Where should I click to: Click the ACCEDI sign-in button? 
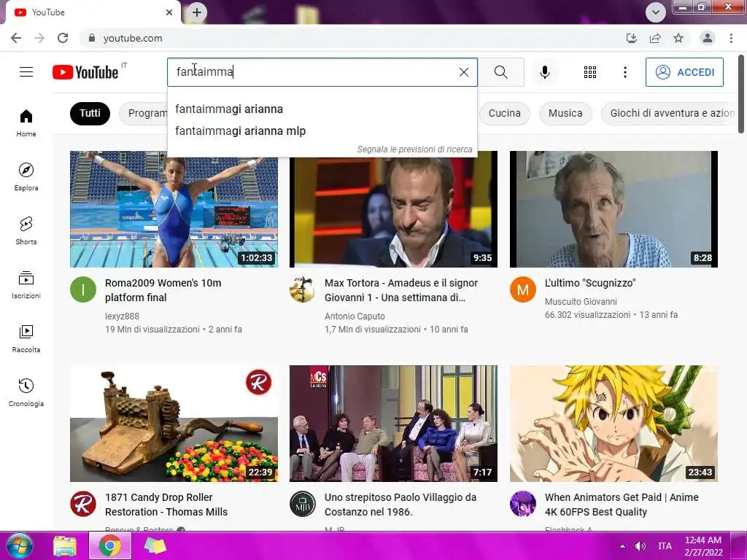coord(684,72)
